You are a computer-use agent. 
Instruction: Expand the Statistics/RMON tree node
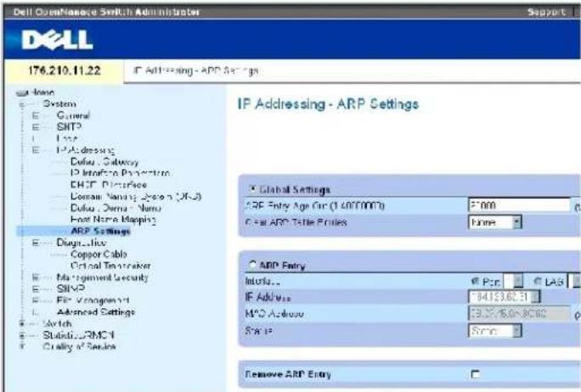point(22,335)
